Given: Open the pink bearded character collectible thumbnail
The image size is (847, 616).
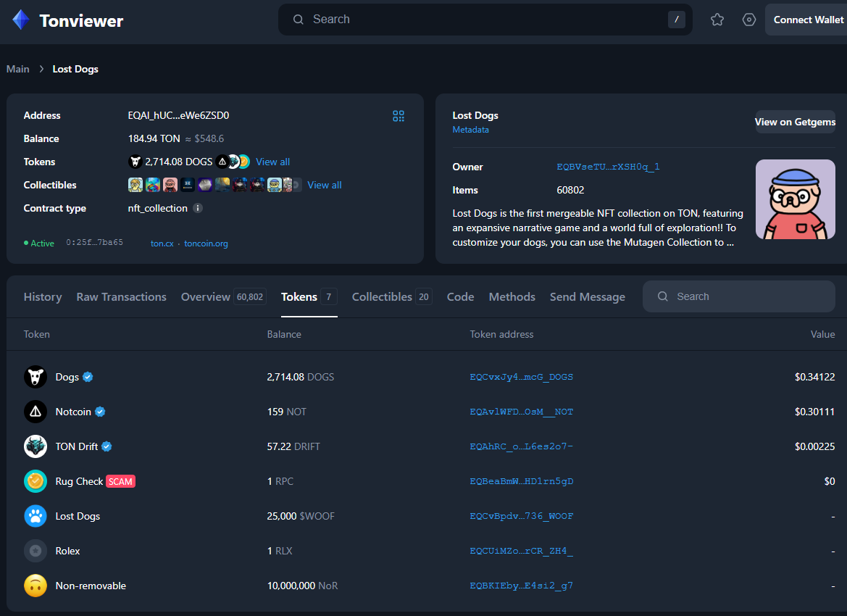Looking at the screenshot, I should (170, 185).
